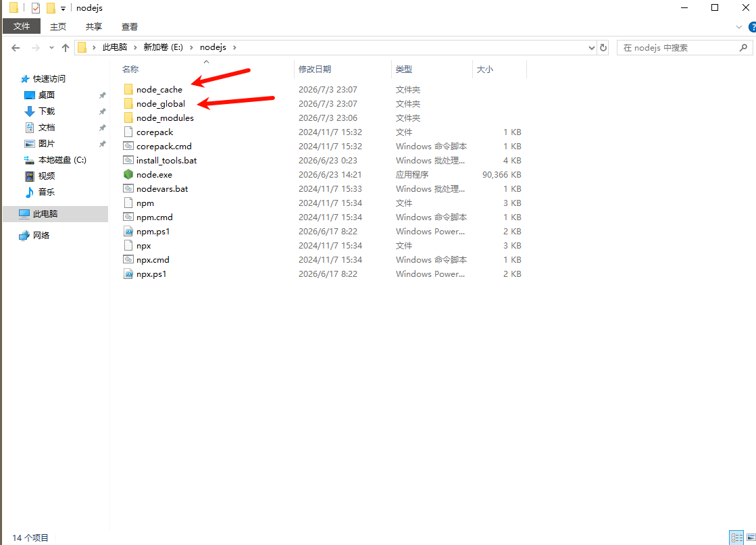Open 视频 in the sidebar
The width and height of the screenshot is (756, 545).
[x=47, y=176]
